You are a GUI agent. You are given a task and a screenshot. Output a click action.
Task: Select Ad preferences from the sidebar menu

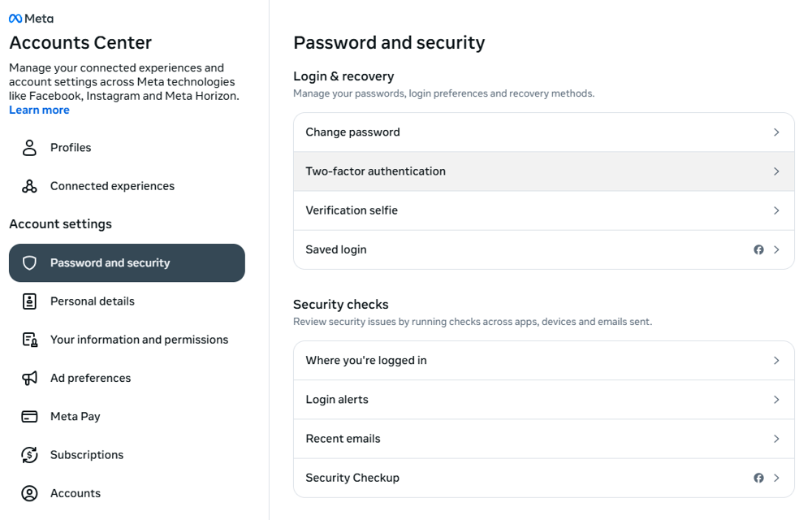(91, 378)
